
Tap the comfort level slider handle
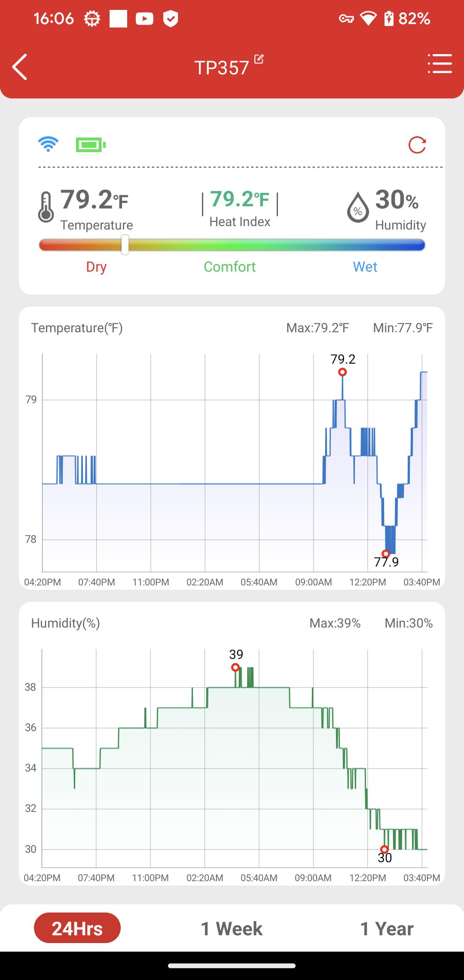125,245
